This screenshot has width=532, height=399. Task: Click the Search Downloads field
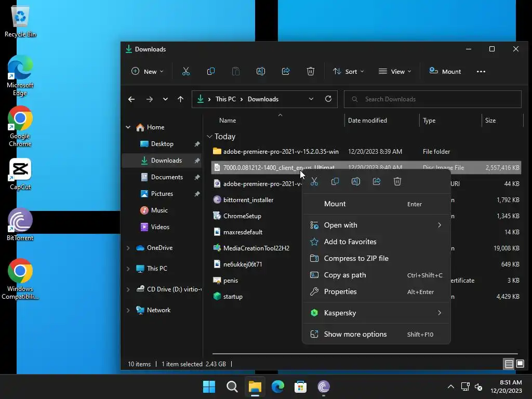pos(433,99)
